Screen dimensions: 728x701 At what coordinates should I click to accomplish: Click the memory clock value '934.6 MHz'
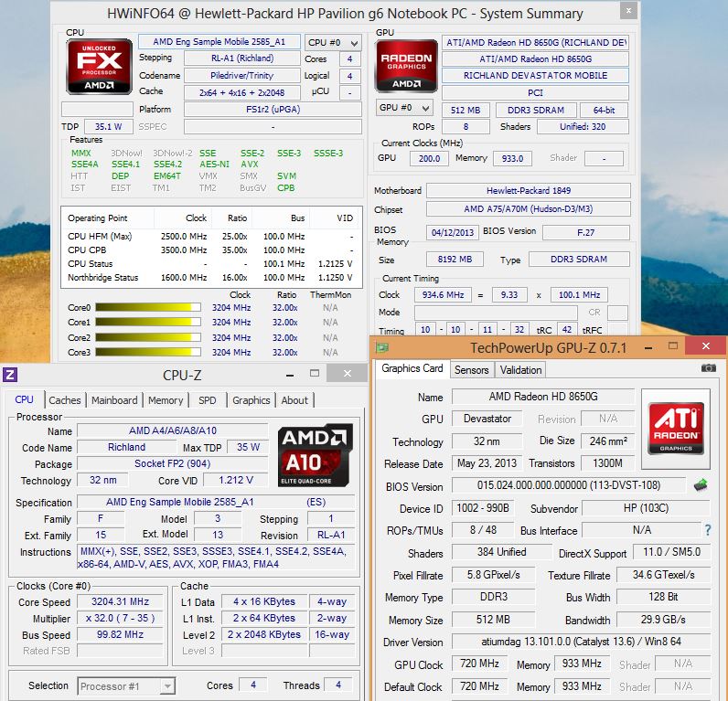pos(443,295)
